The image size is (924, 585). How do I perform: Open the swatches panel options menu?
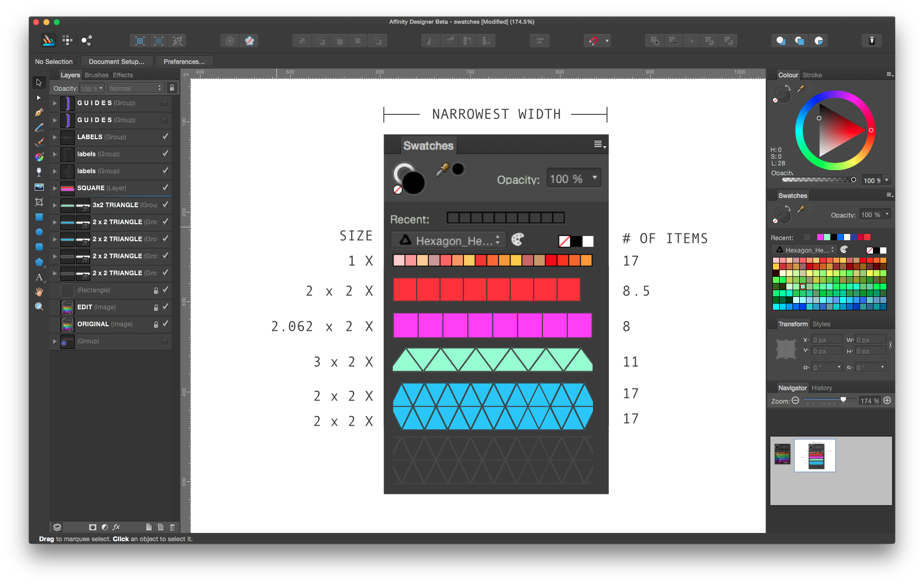click(889, 195)
